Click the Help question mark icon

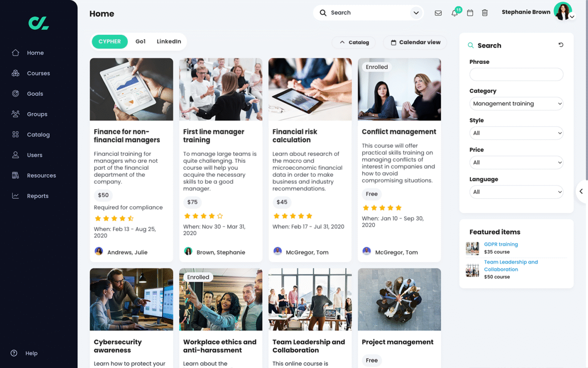click(14, 353)
